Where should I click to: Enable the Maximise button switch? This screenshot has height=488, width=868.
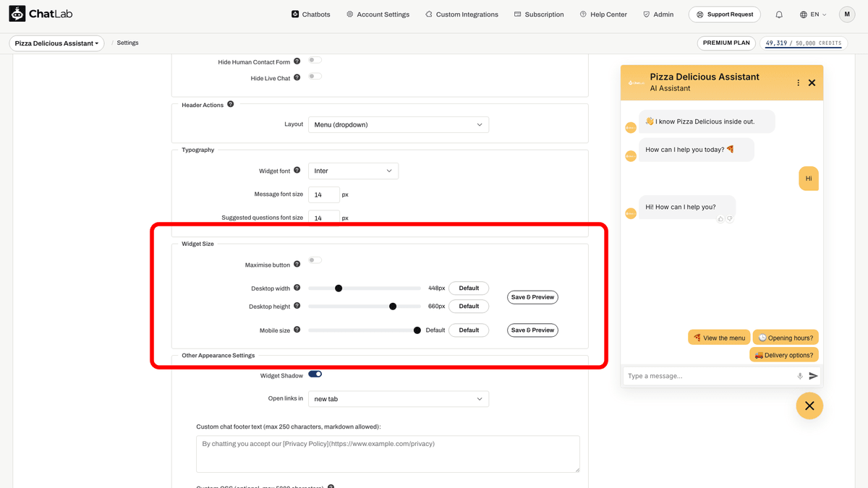[x=315, y=260]
